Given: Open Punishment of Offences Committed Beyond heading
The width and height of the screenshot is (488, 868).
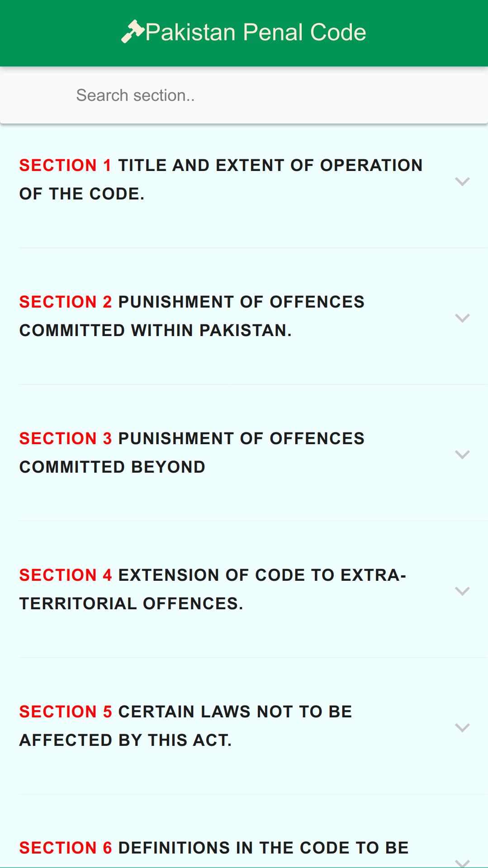Looking at the screenshot, I should (x=192, y=453).
